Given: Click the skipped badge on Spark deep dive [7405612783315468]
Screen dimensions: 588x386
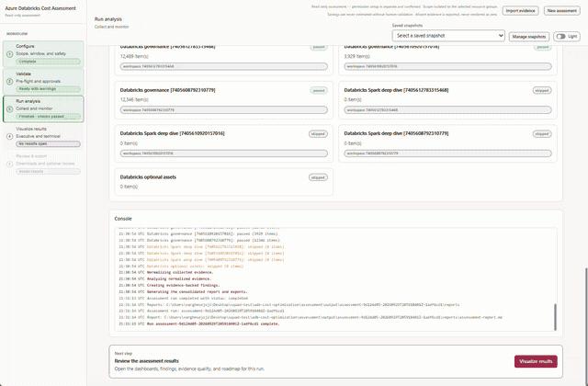Looking at the screenshot, I should (542, 90).
